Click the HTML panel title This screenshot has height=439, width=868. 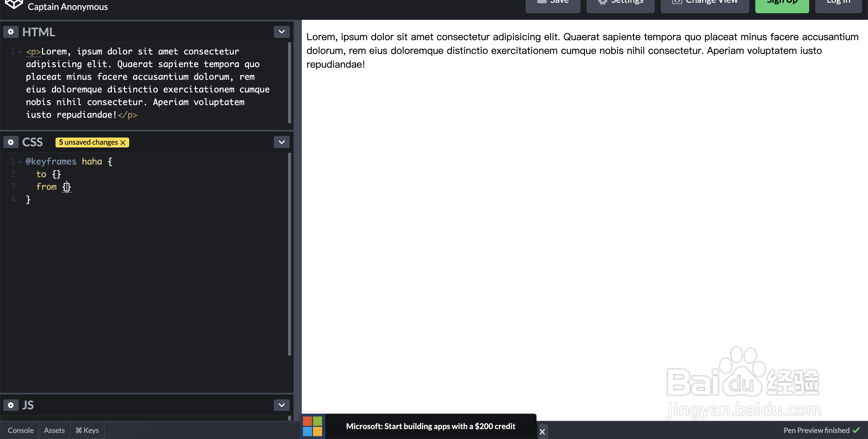[38, 32]
